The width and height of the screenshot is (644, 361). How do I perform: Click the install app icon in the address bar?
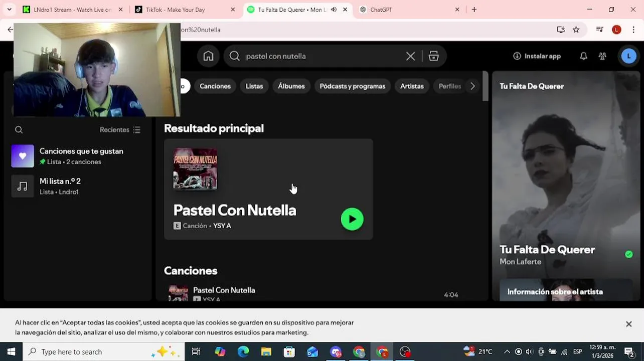561,30
